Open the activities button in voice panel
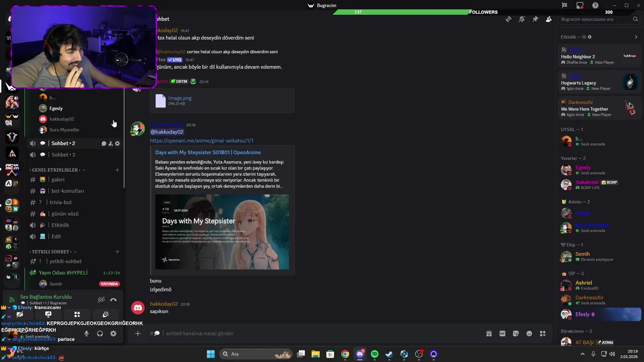 click(x=77, y=315)
